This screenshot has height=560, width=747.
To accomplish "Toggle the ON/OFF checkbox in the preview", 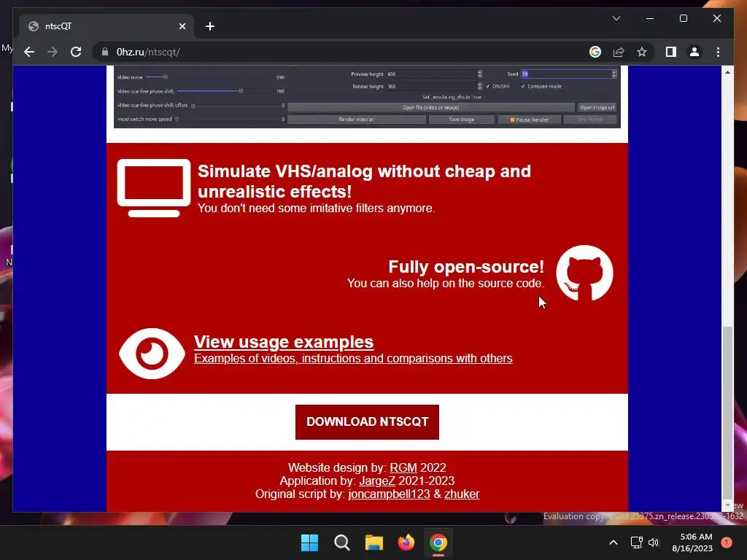I will pyautogui.click(x=488, y=86).
